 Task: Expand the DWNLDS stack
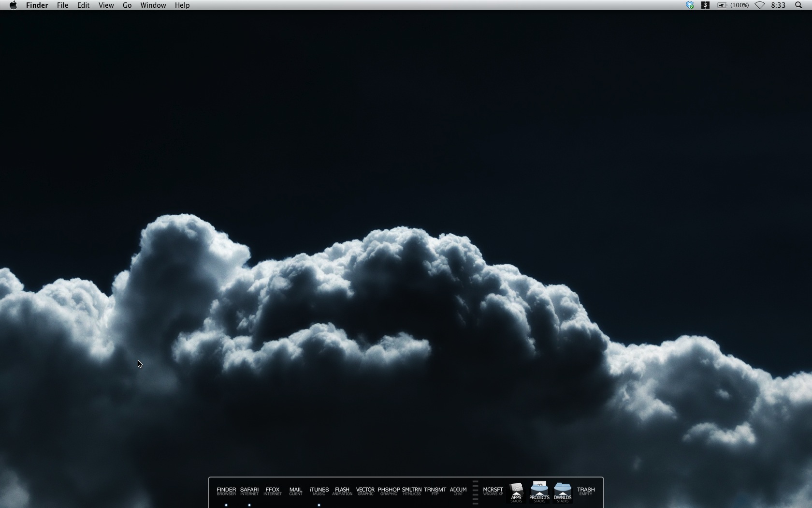[563, 493]
